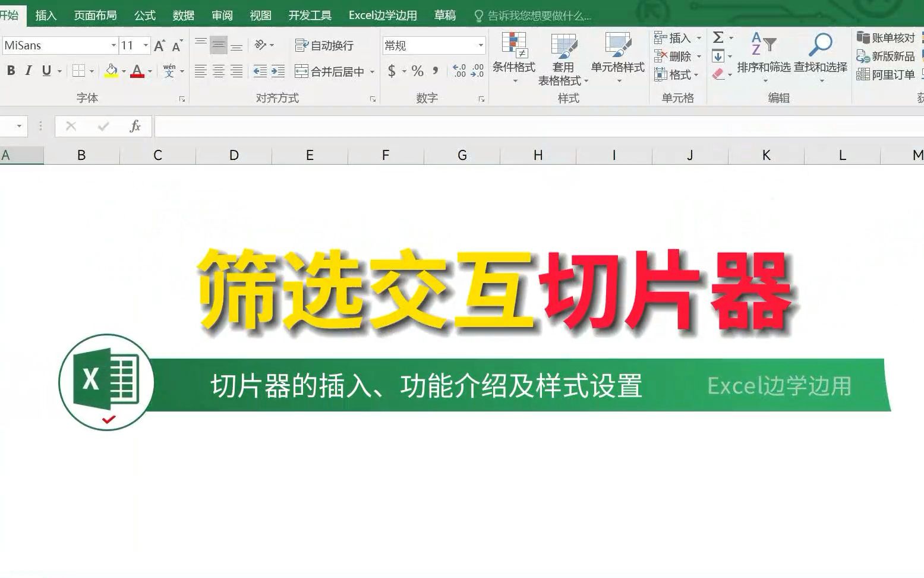This screenshot has width=924, height=578.
Task: Open the name box dropdown arrow
Action: tap(19, 126)
